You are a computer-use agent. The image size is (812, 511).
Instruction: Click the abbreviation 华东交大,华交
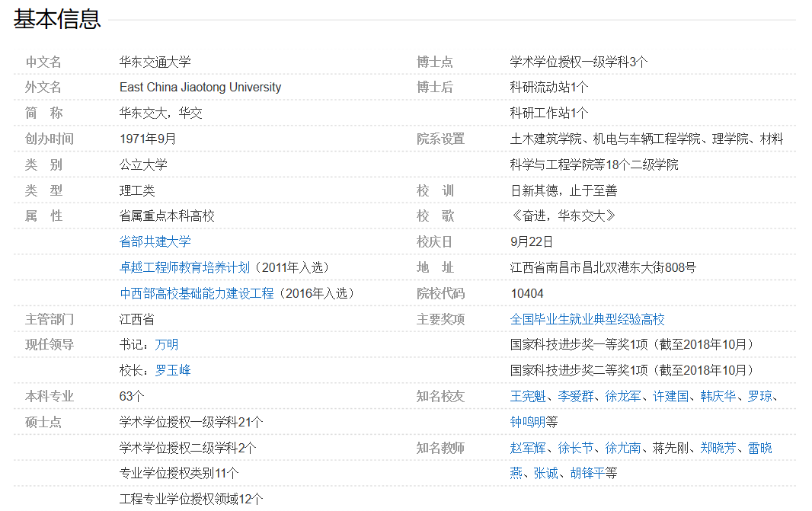(x=161, y=113)
